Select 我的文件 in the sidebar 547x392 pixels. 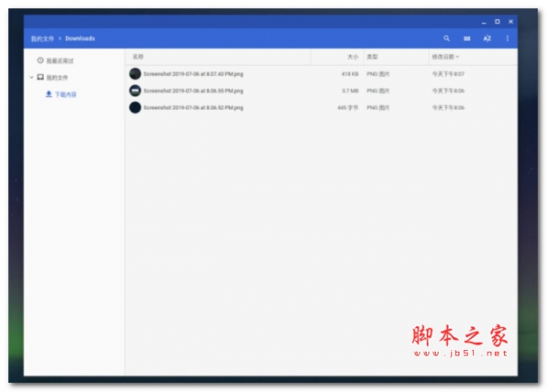click(x=57, y=77)
